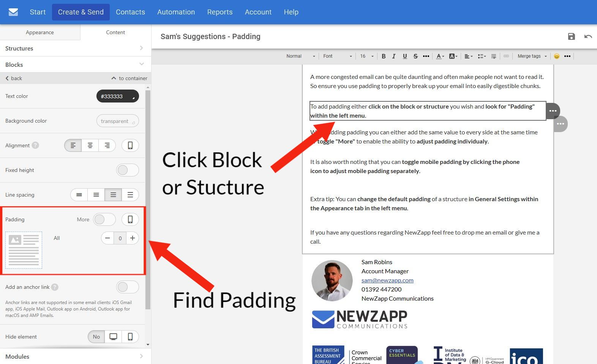The width and height of the screenshot is (597, 364).
Task: Apply bold formatting from the toolbar
Action: [384, 56]
